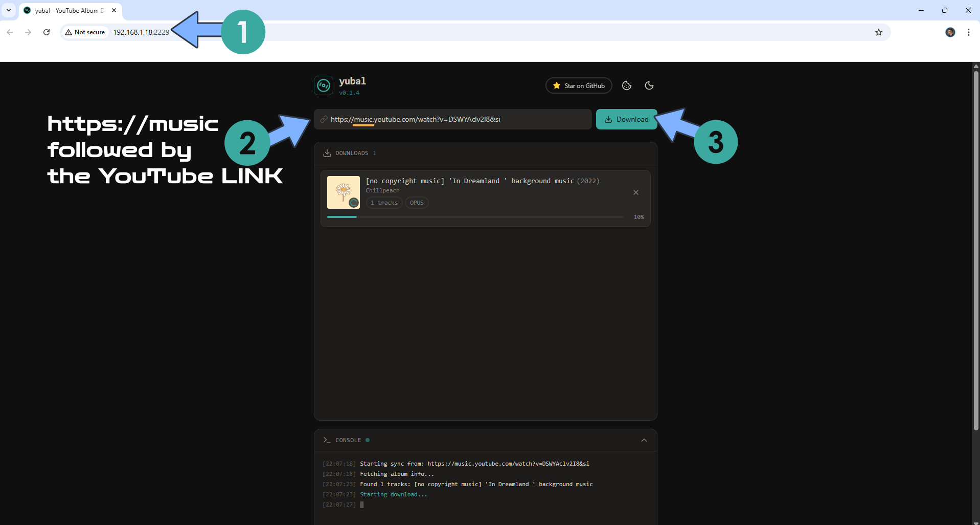Toggle dark mode moon icon
This screenshot has height=525, width=980.
click(x=649, y=85)
